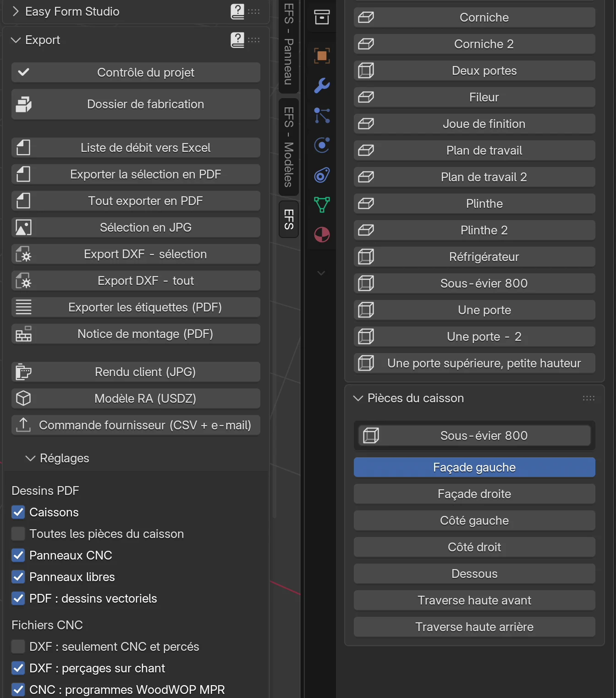The image size is (616, 698).
Task: Collapse the Export panel
Action: (16, 40)
